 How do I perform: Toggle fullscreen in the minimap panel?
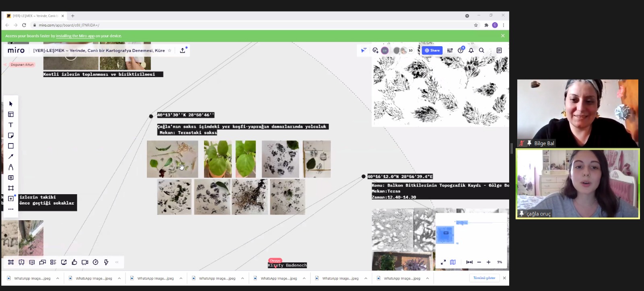(443, 262)
